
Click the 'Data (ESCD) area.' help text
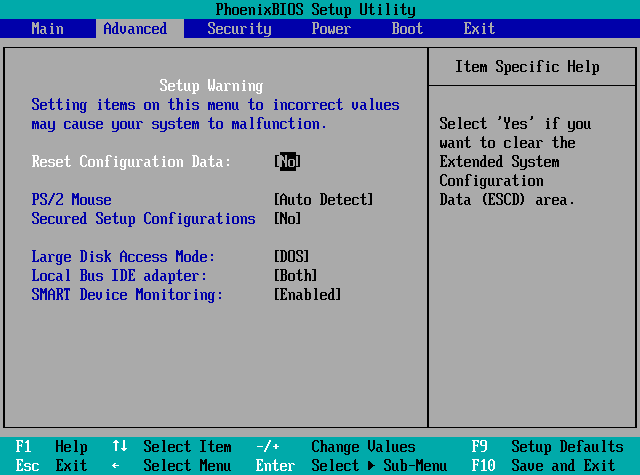507,200
